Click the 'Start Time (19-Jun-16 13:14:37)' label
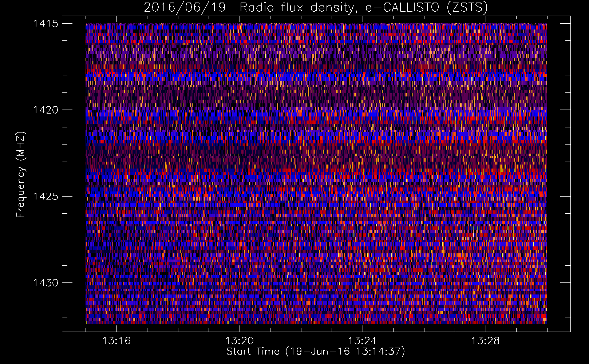The image size is (589, 364). [316, 352]
